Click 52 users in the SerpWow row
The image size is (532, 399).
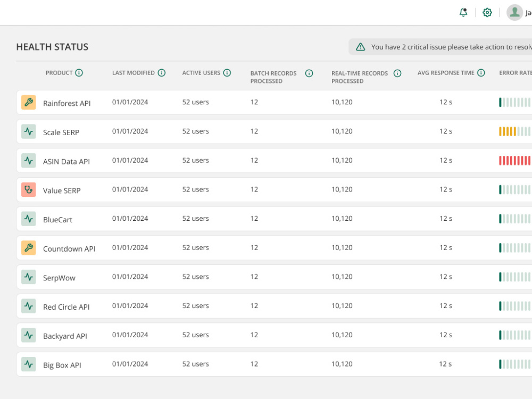(x=195, y=277)
